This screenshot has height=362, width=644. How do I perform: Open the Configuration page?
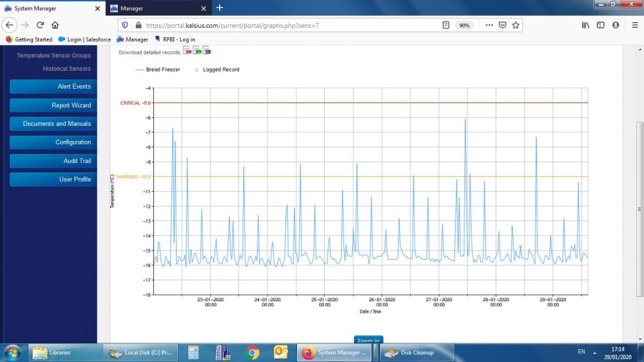click(54, 142)
